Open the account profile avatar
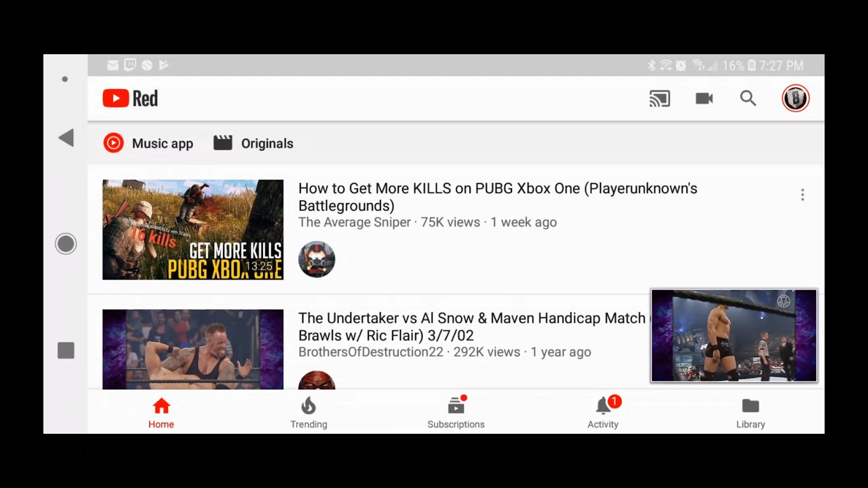 pyautogui.click(x=795, y=98)
